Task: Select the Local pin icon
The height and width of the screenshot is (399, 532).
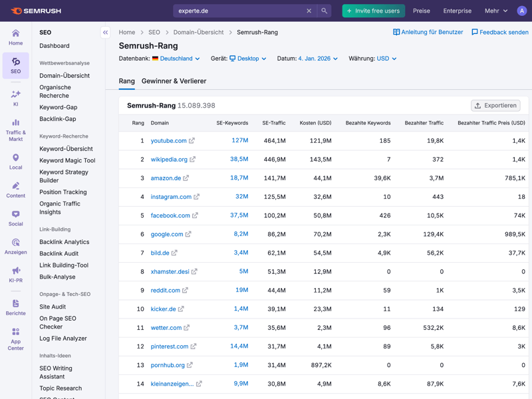Action: pos(15,162)
